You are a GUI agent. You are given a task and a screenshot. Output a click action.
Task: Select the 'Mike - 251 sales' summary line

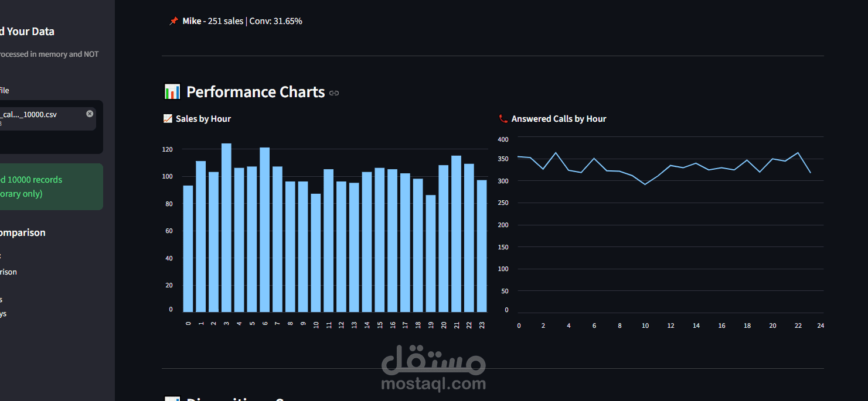pyautogui.click(x=242, y=21)
